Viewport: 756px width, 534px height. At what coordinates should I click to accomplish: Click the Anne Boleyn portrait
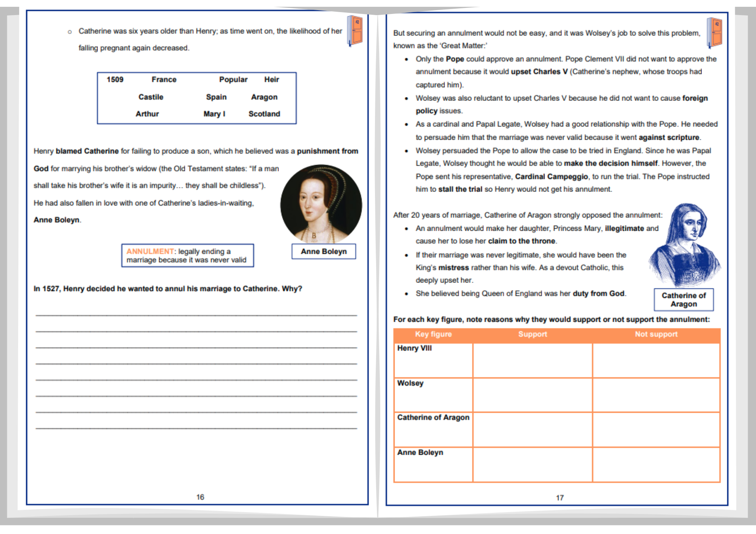(321, 204)
